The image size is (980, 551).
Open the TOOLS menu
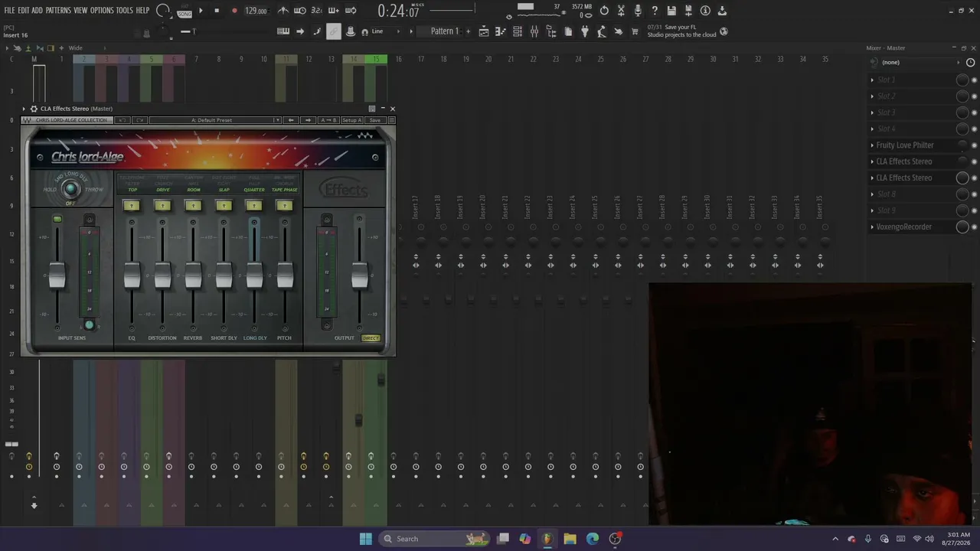pyautogui.click(x=124, y=11)
